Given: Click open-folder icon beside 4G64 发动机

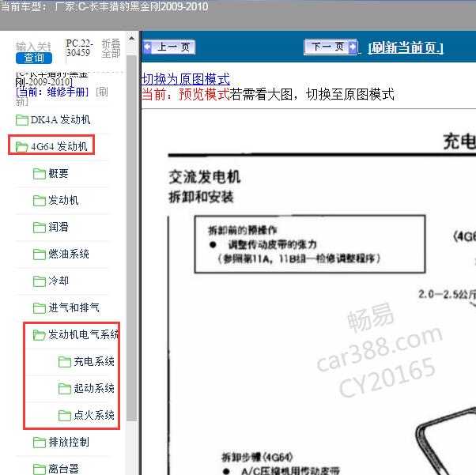Looking at the screenshot, I should pyautogui.click(x=22, y=147).
